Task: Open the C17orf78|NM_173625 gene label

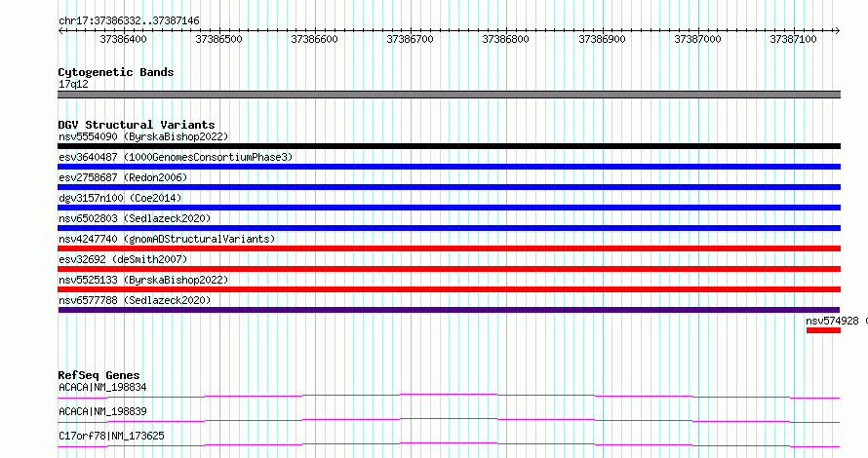Action: tap(111, 436)
